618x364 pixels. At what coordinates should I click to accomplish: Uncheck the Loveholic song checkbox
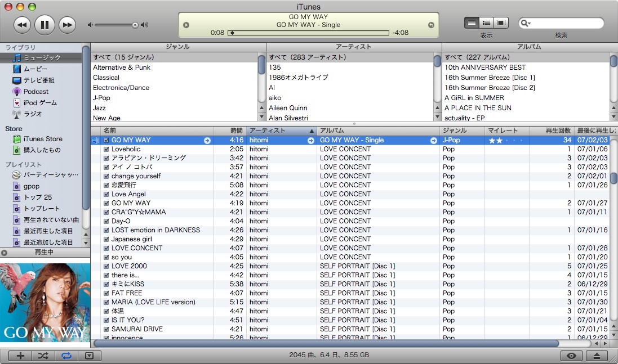point(106,149)
